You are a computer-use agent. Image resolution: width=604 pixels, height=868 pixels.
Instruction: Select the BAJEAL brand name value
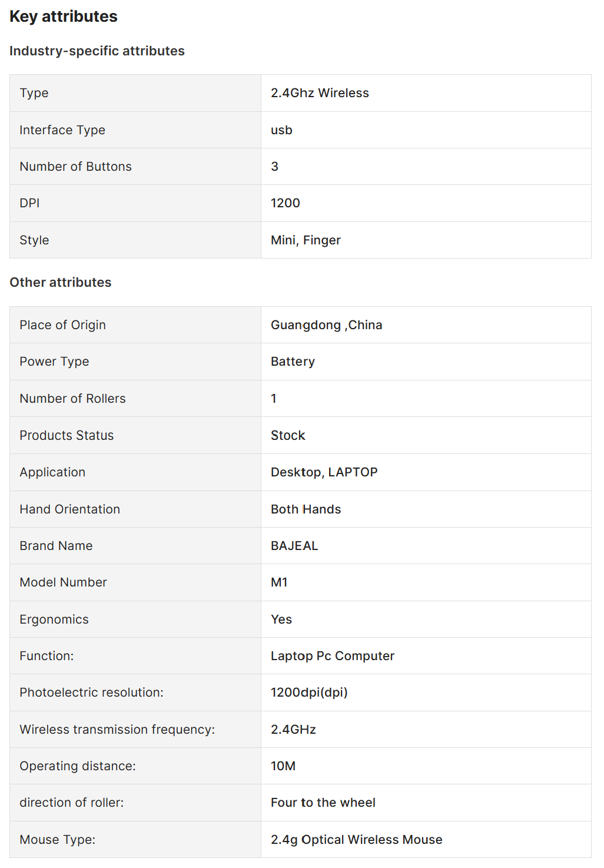294,546
